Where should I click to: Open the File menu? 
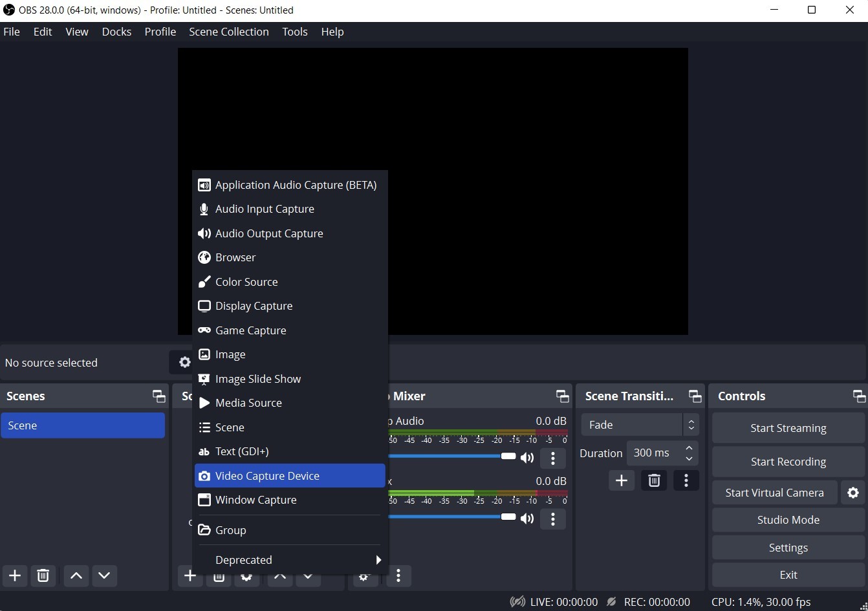[12, 32]
